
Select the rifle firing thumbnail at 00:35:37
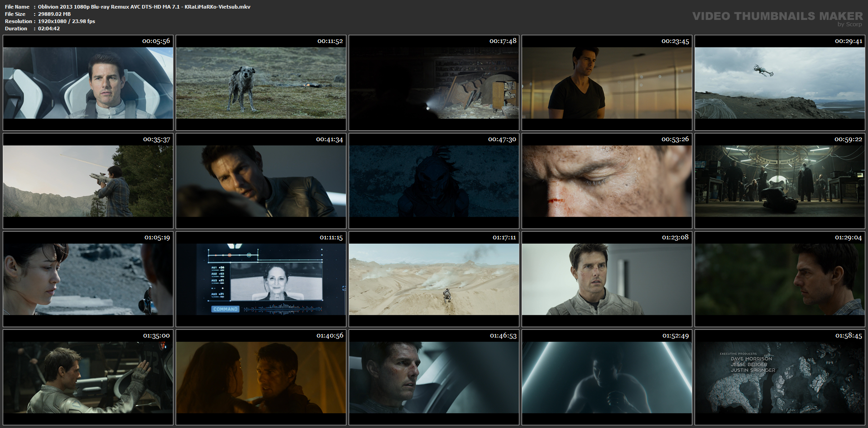pos(88,181)
